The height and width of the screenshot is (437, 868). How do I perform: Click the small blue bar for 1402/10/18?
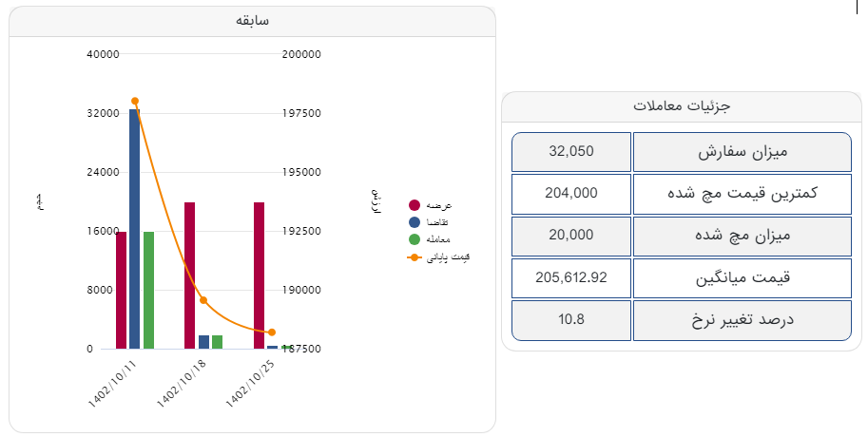(x=203, y=342)
